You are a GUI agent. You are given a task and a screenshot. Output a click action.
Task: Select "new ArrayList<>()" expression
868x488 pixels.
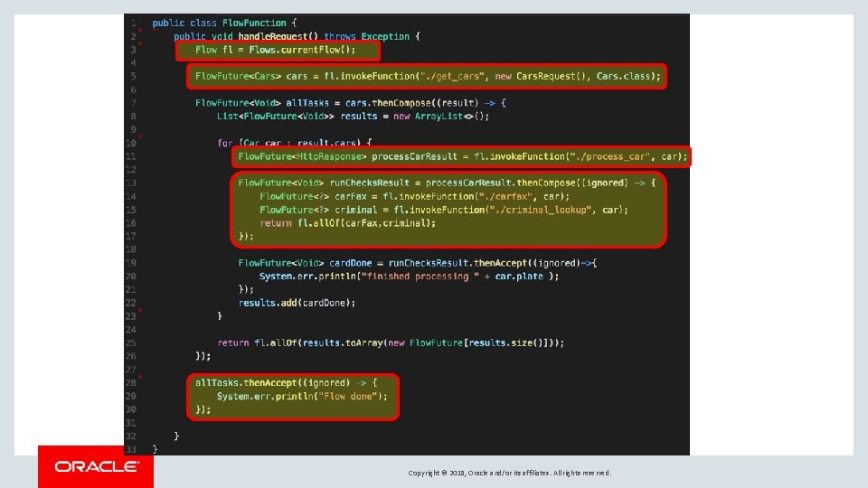[439, 117]
